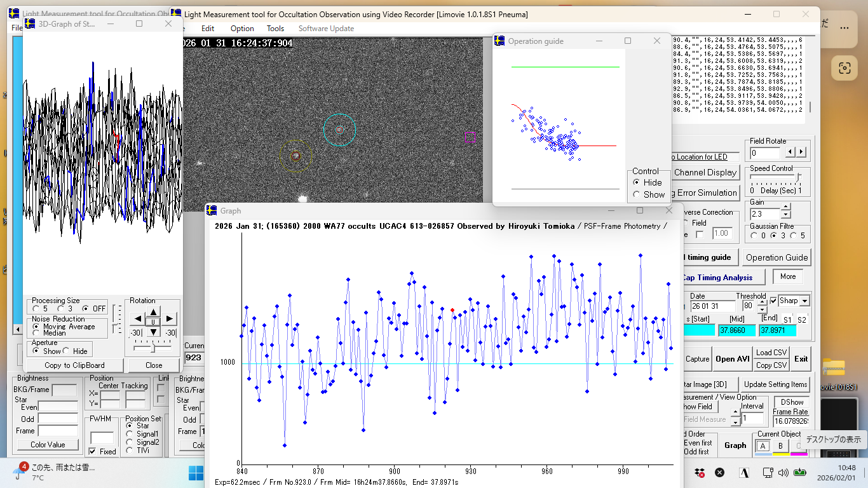868x488 pixels.
Task: Click Copy to ClipBoard button
Action: click(74, 365)
